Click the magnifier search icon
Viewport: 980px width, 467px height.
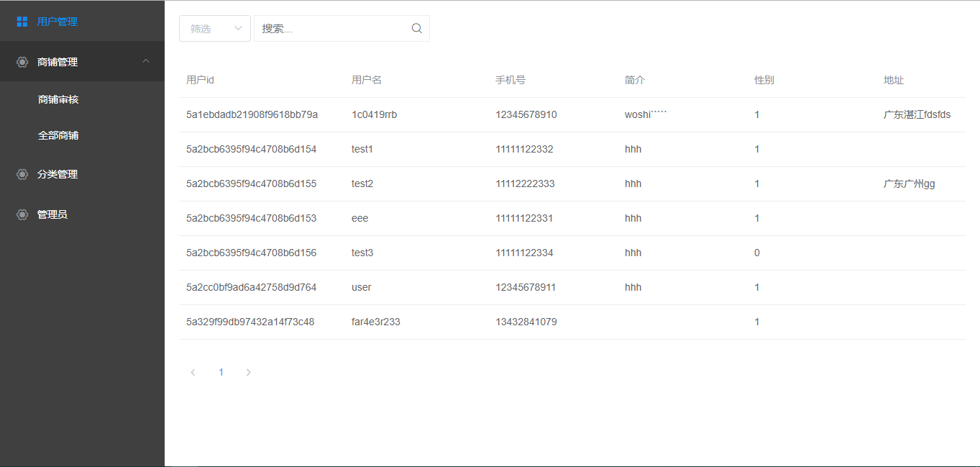point(416,29)
